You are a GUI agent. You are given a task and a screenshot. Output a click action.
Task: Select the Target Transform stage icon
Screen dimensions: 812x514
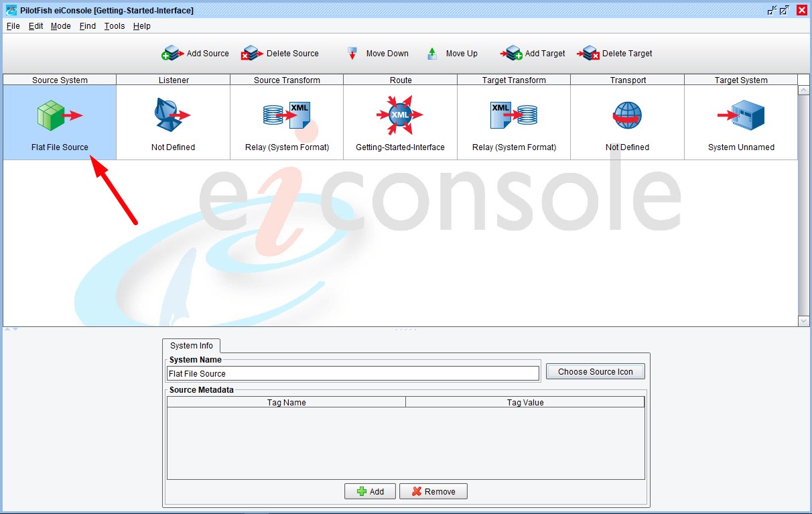(513, 115)
